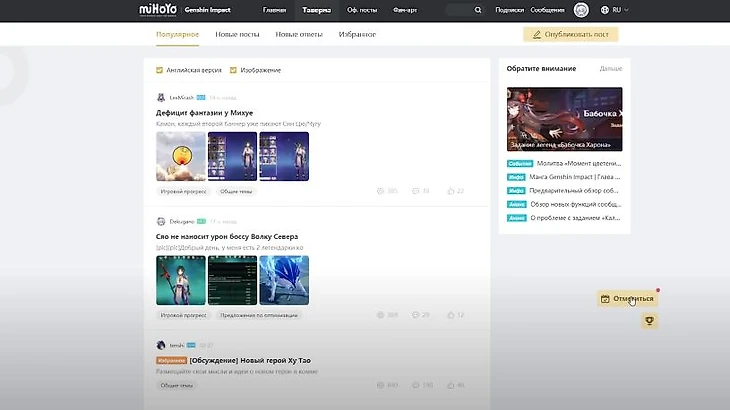Click views icon on Дефицит фантазии post
Image resolution: width=730 pixels, height=410 pixels.
point(380,191)
